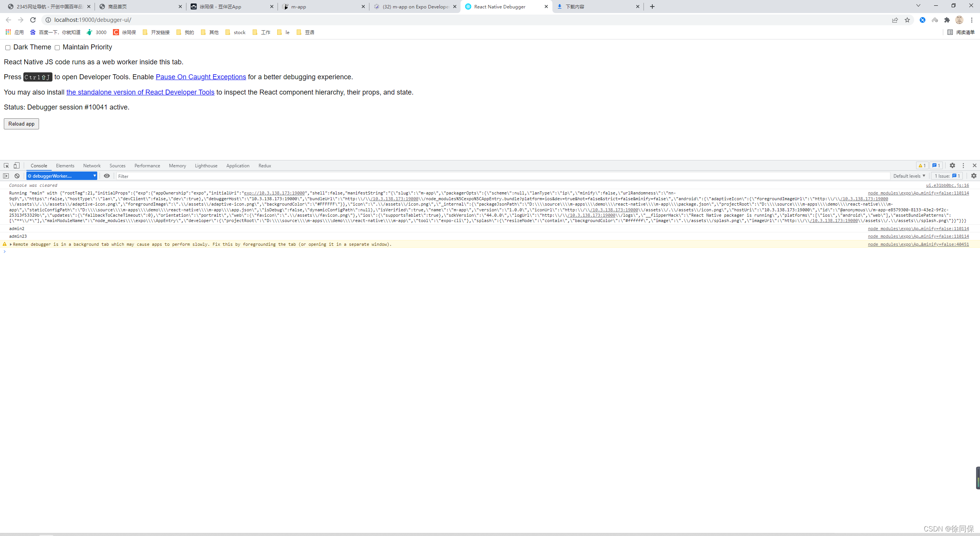Viewport: 980px width, 536px height.
Task: Click the clear console icon
Action: 16,176
